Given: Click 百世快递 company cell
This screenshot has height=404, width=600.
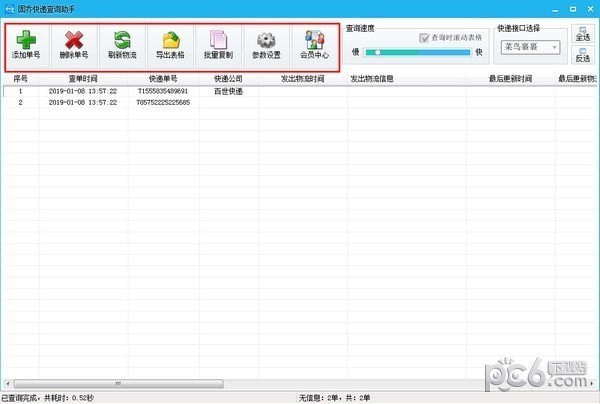Looking at the screenshot, I should (228, 91).
